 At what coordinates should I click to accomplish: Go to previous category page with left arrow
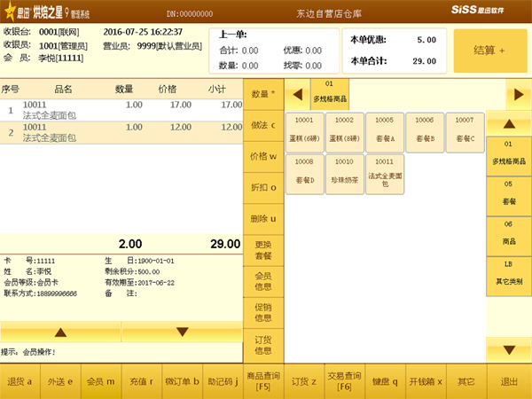coord(297,94)
